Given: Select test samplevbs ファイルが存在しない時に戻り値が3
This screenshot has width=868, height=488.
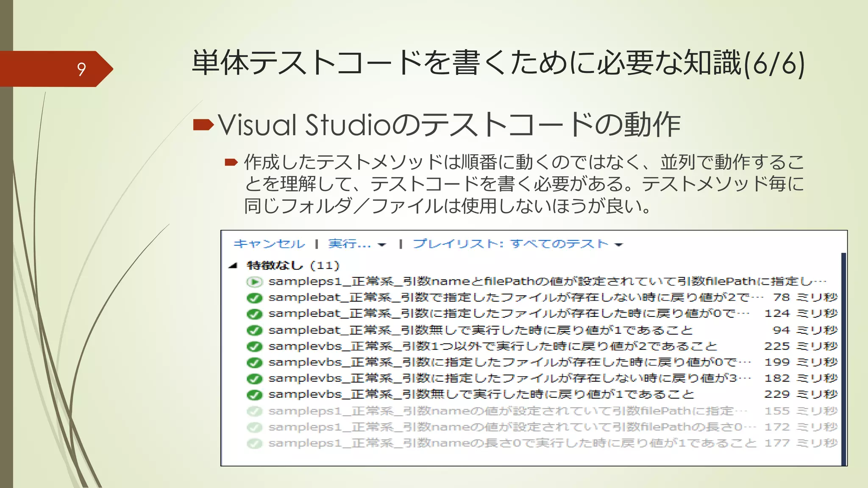Looking at the screenshot, I should tap(510, 378).
